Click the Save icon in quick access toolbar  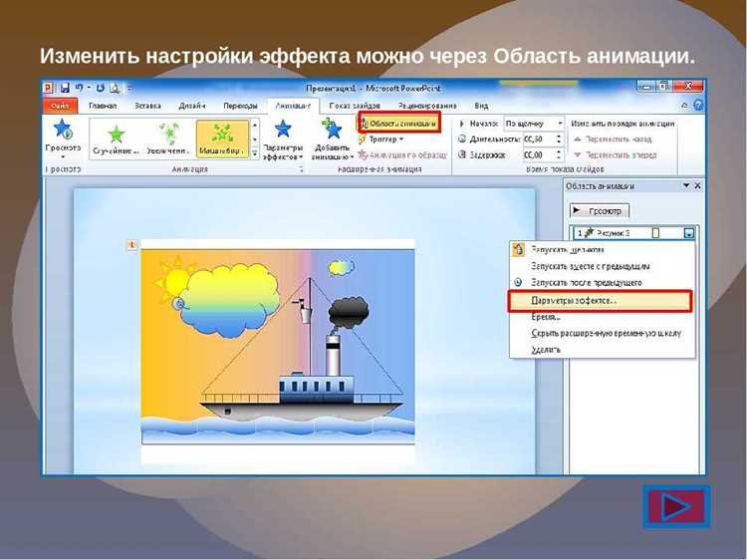click(65, 88)
